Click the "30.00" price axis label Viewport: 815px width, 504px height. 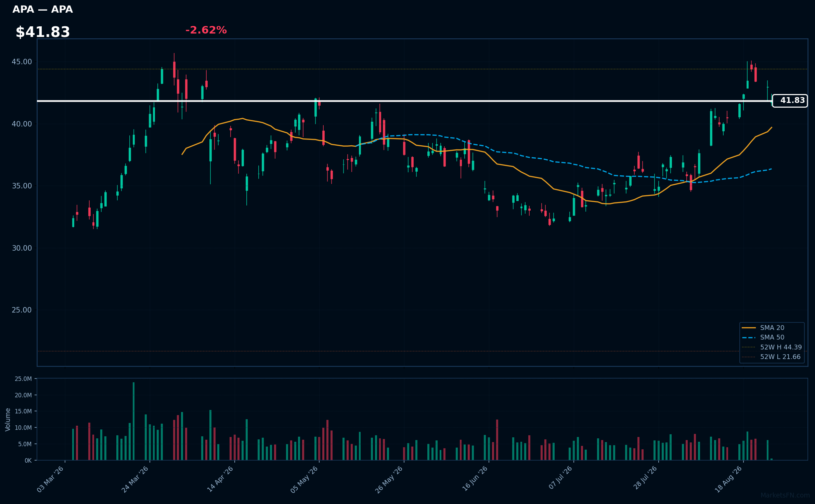click(22, 248)
